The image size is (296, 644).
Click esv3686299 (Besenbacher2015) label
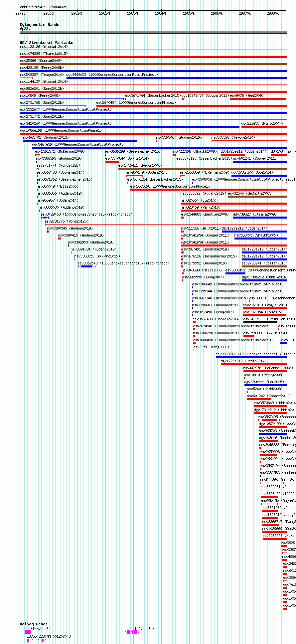pos(133,151)
